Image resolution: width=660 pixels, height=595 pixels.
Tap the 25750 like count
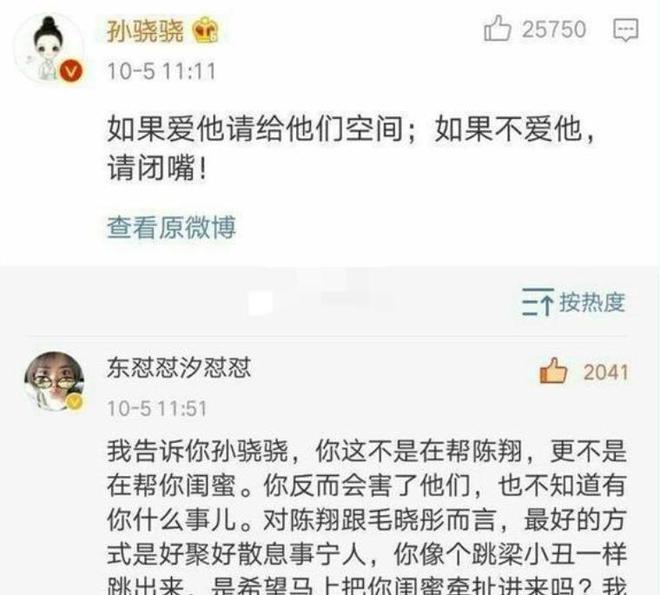(x=554, y=29)
